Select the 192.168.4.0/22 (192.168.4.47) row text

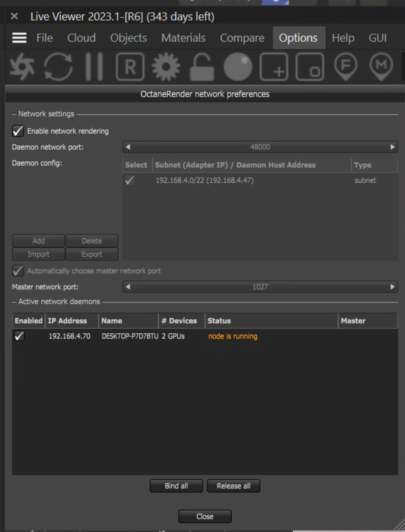205,180
